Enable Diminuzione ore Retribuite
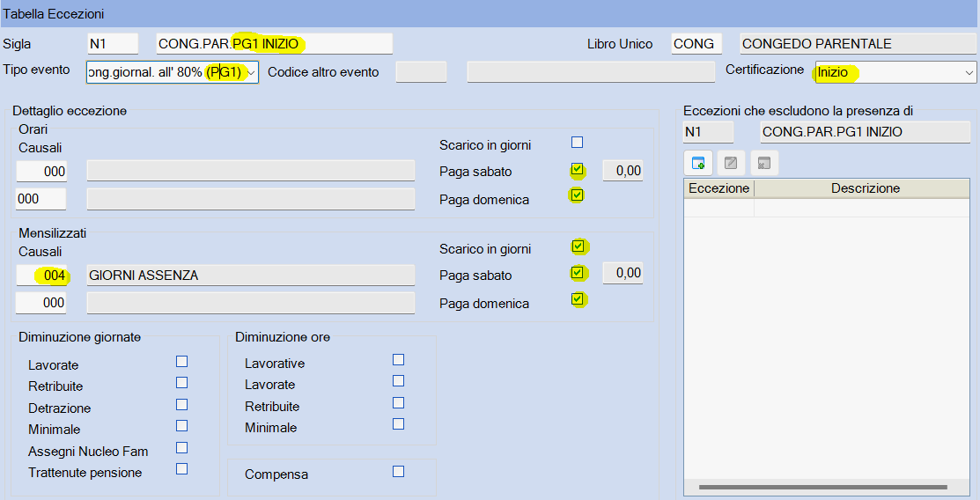The width and height of the screenshot is (980, 500). click(x=398, y=402)
